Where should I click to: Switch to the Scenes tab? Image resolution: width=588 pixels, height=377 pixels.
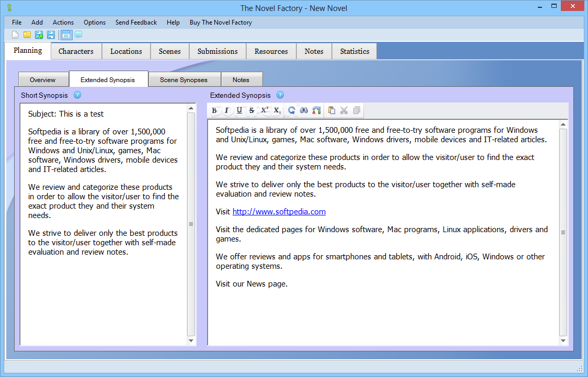pos(170,51)
